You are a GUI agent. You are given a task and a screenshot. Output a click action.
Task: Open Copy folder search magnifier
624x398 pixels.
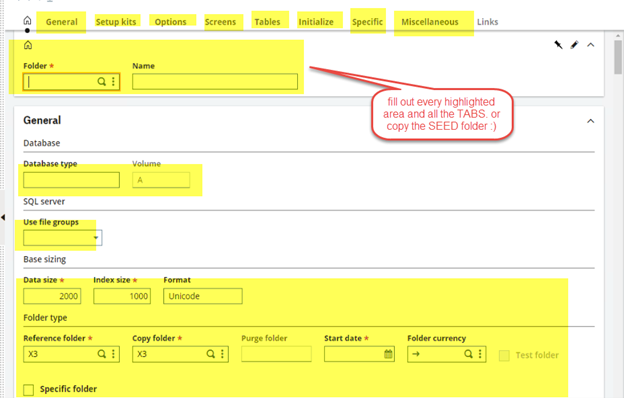tap(211, 354)
